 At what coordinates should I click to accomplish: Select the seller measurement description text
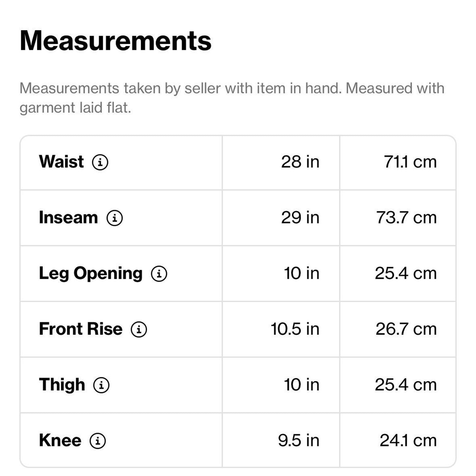coord(232,98)
